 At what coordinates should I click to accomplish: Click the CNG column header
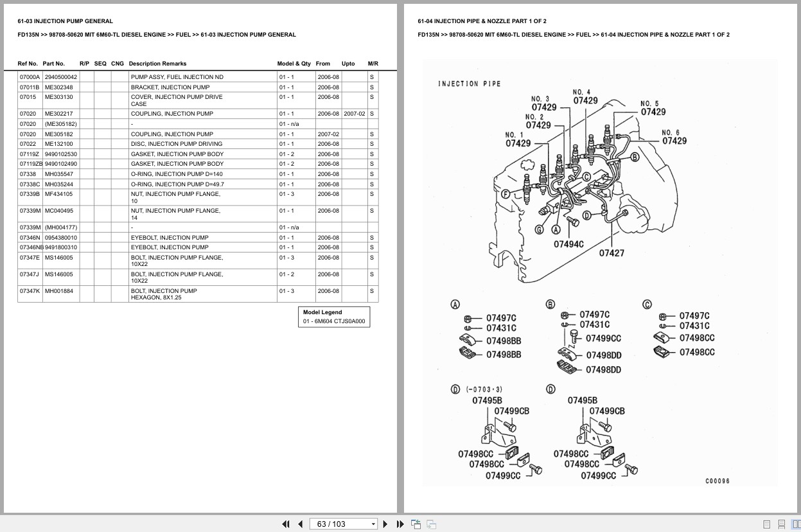pos(118,64)
